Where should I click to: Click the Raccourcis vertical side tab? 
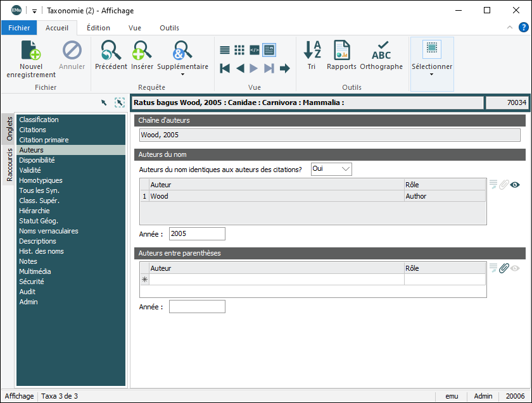tap(9, 165)
